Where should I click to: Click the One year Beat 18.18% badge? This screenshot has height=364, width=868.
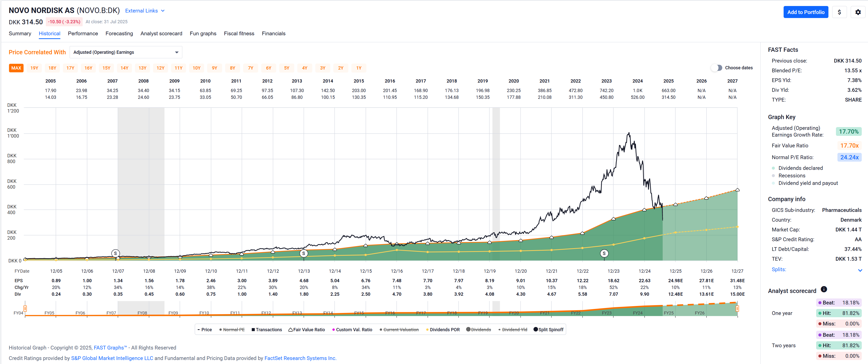[839, 303]
